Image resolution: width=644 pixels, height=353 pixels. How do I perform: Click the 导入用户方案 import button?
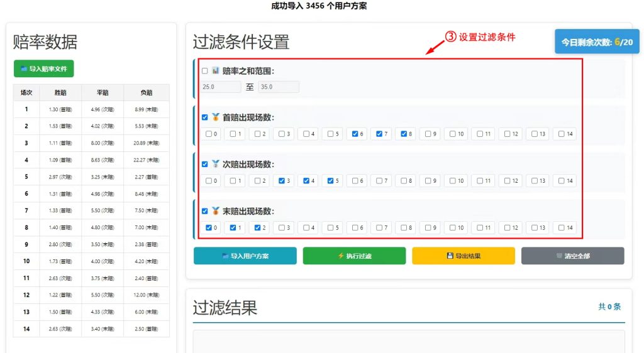click(x=245, y=256)
